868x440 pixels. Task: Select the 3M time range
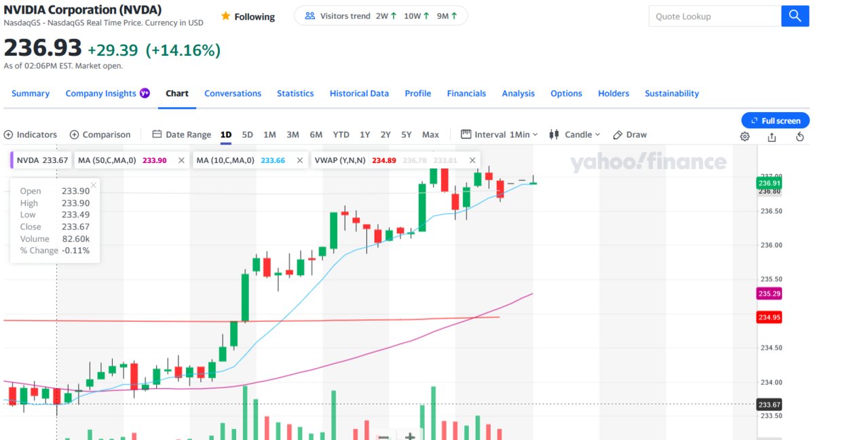tap(293, 134)
